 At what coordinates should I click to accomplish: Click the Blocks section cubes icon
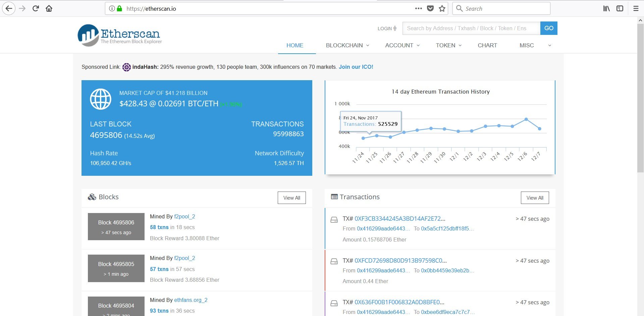(92, 197)
